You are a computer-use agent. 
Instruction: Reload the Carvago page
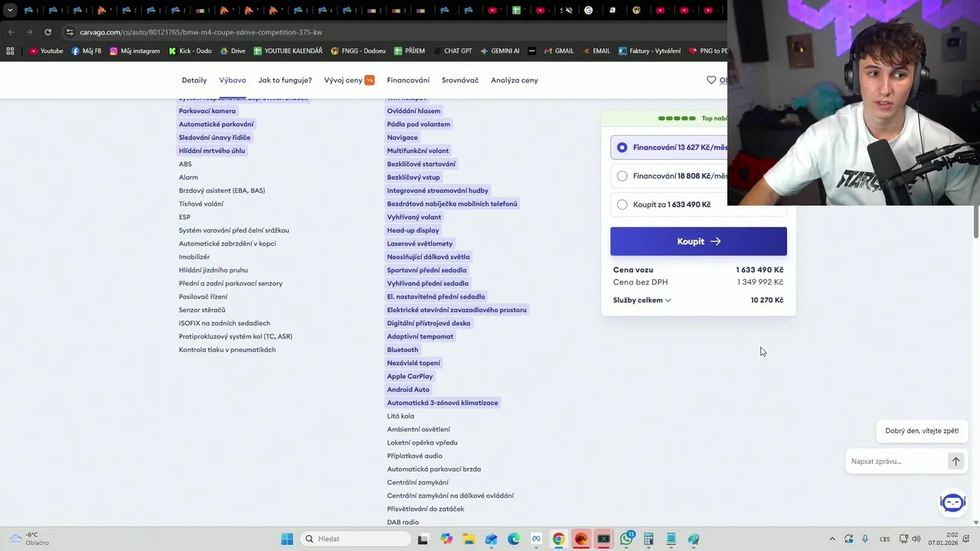(47, 32)
